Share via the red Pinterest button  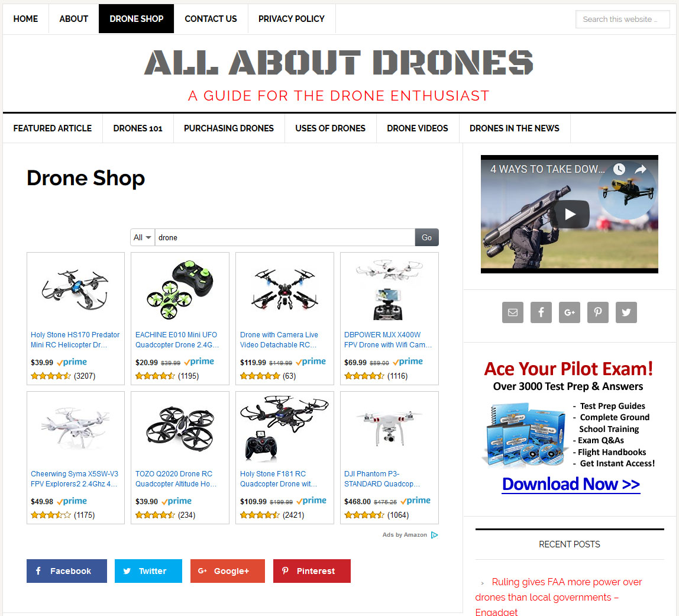(x=312, y=571)
